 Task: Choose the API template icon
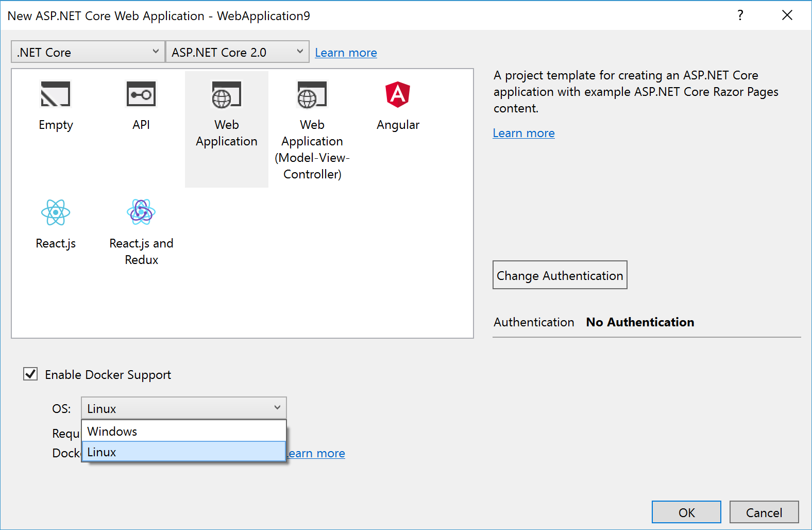point(141,94)
